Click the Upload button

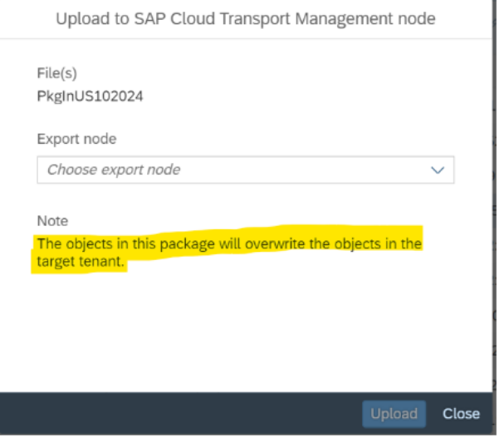click(x=394, y=414)
